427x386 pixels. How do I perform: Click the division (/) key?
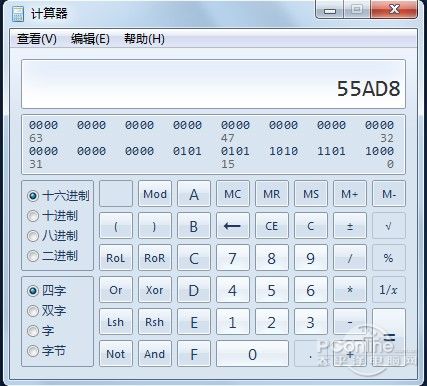click(x=350, y=258)
